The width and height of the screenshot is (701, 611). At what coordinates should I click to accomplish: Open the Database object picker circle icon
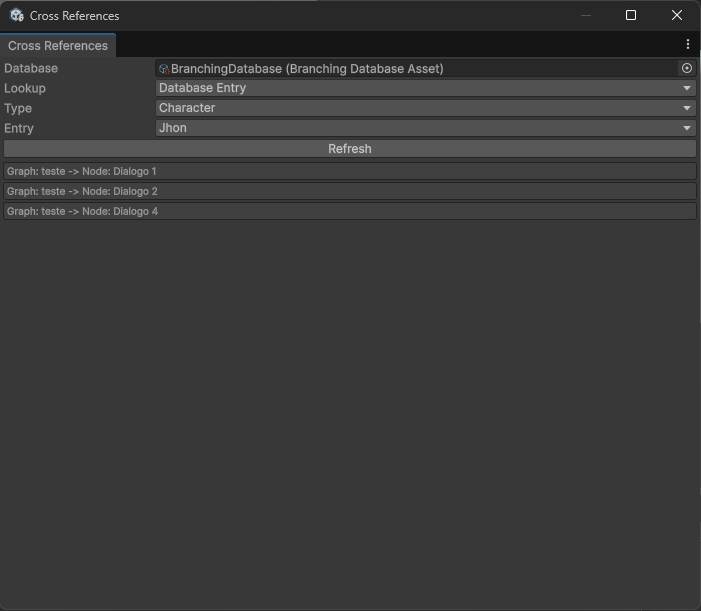[x=687, y=68]
